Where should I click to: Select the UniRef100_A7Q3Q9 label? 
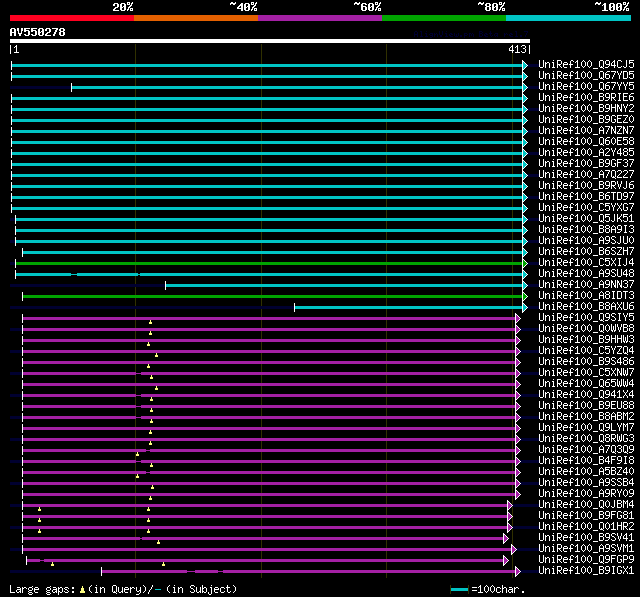(x=586, y=450)
